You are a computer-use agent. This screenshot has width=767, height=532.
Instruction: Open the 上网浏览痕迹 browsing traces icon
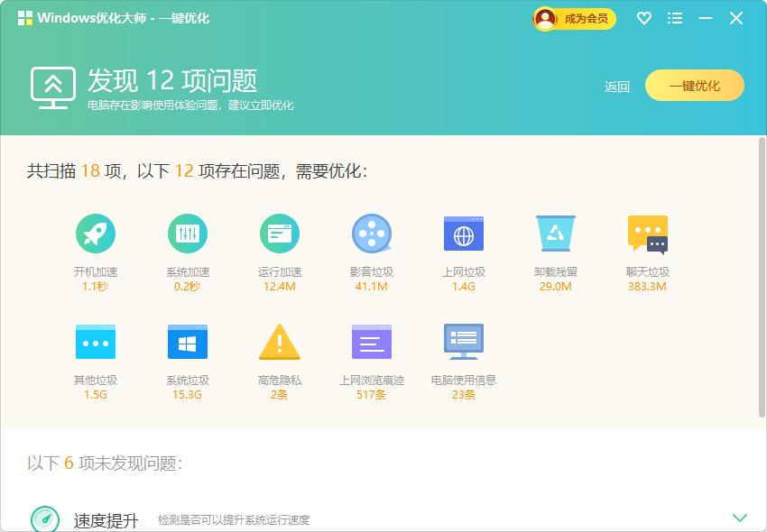(x=372, y=342)
